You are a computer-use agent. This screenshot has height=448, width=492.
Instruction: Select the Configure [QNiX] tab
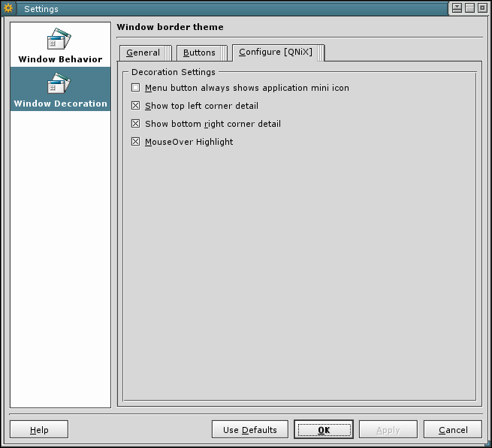click(279, 53)
